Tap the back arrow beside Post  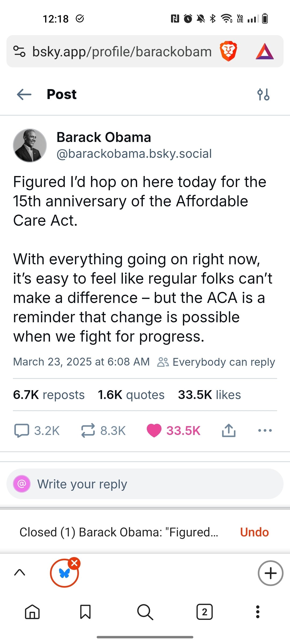click(24, 94)
